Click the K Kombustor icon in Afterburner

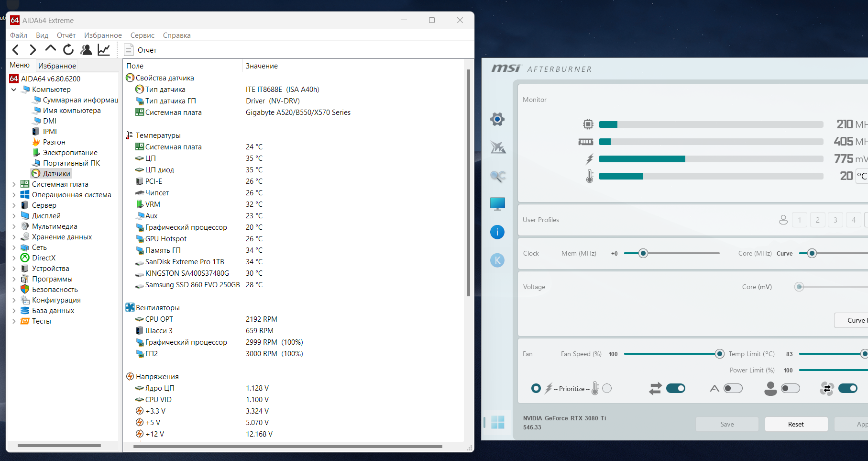coord(497,260)
